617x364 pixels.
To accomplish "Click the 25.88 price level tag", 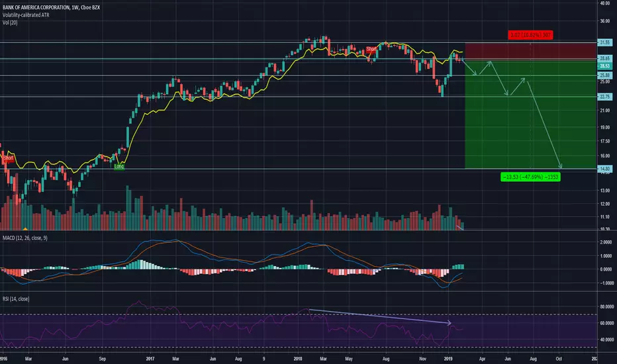I will (604, 75).
